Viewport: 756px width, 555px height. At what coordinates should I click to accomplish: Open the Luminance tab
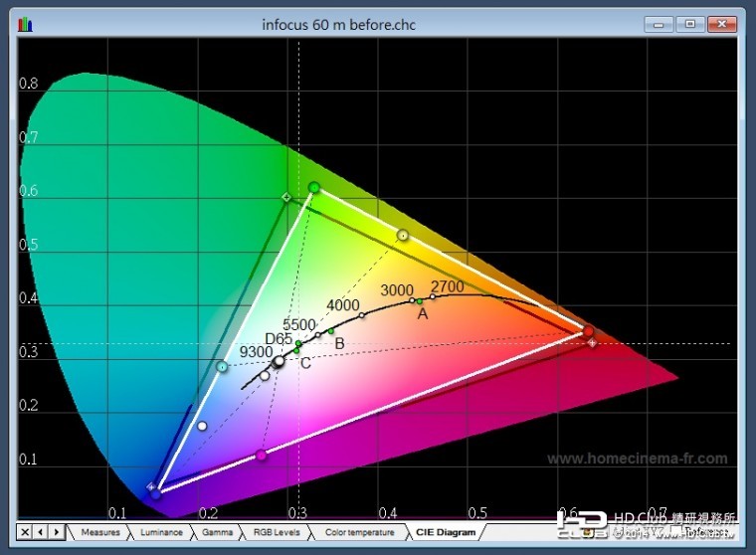click(x=159, y=532)
